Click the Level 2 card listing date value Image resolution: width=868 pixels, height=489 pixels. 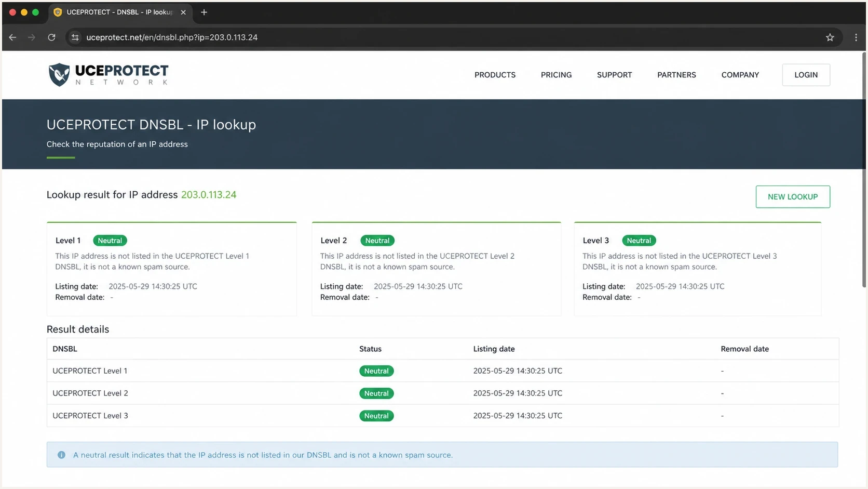pyautogui.click(x=418, y=286)
